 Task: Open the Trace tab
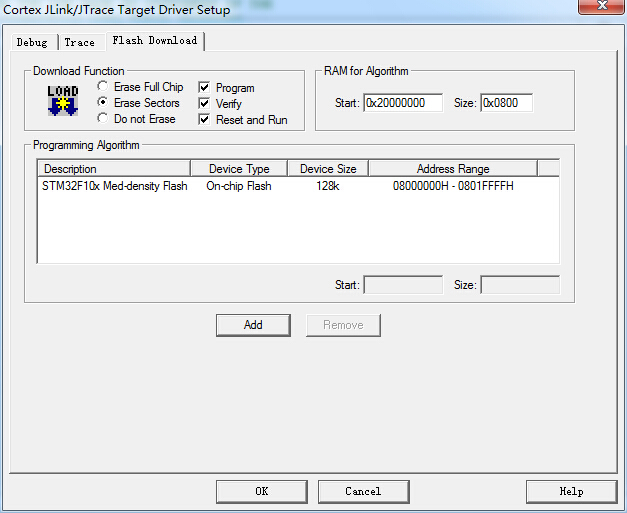pyautogui.click(x=79, y=43)
